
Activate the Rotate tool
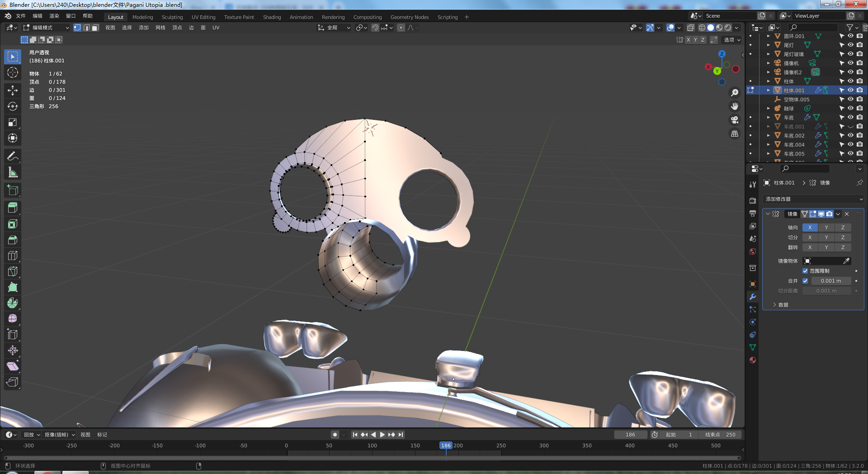pyautogui.click(x=13, y=106)
